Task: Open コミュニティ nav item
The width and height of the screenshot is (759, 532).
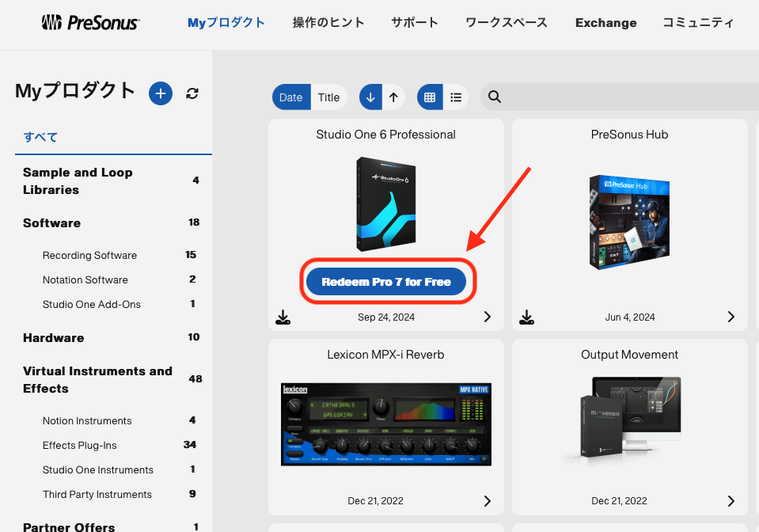Action: point(698,23)
